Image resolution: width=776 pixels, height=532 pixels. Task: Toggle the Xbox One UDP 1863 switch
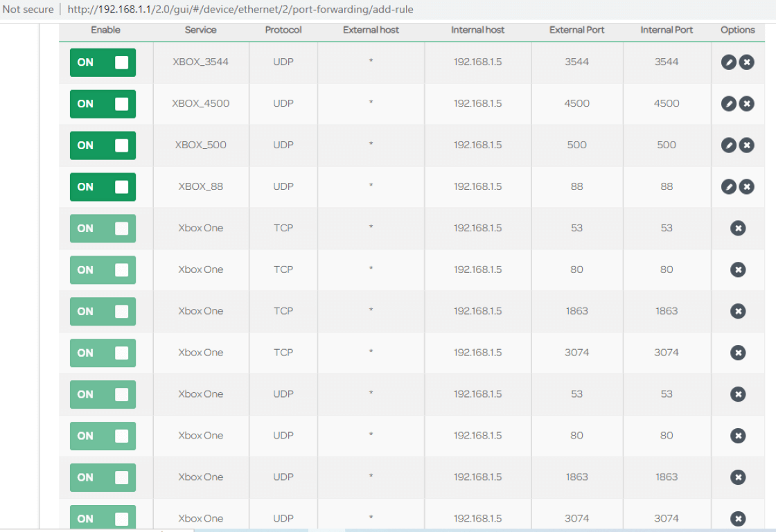tap(103, 477)
